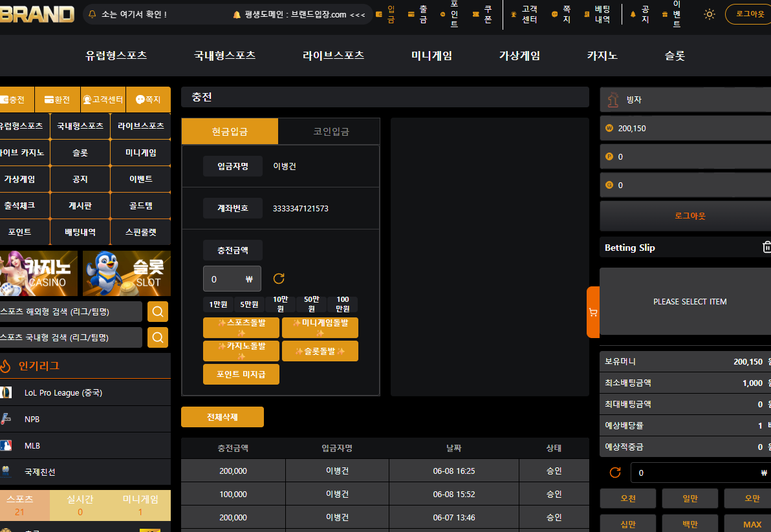Click the charge amount input field
Viewport: 771px width, 532px height.
coord(232,279)
